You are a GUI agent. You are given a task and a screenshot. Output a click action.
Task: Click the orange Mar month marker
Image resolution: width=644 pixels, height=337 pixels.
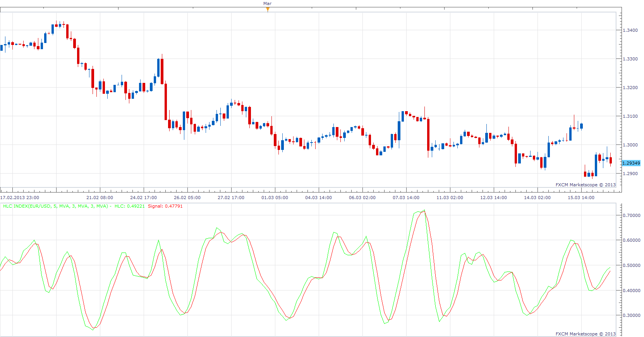[268, 10]
